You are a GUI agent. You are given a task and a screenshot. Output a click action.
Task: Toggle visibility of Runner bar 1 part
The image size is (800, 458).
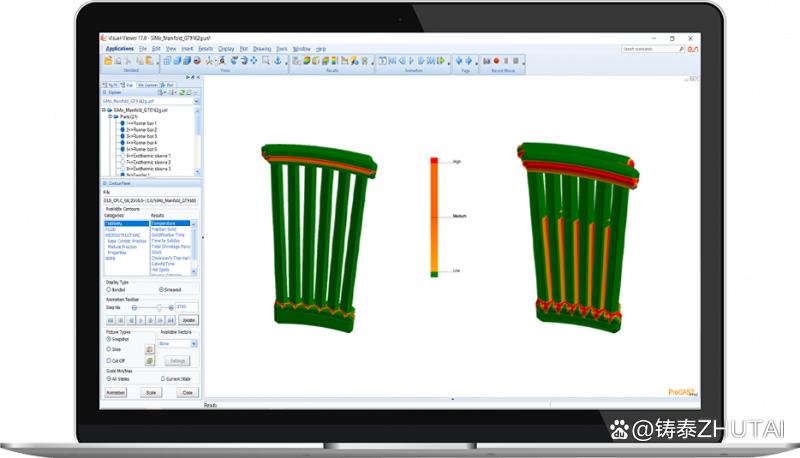[x=122, y=123]
